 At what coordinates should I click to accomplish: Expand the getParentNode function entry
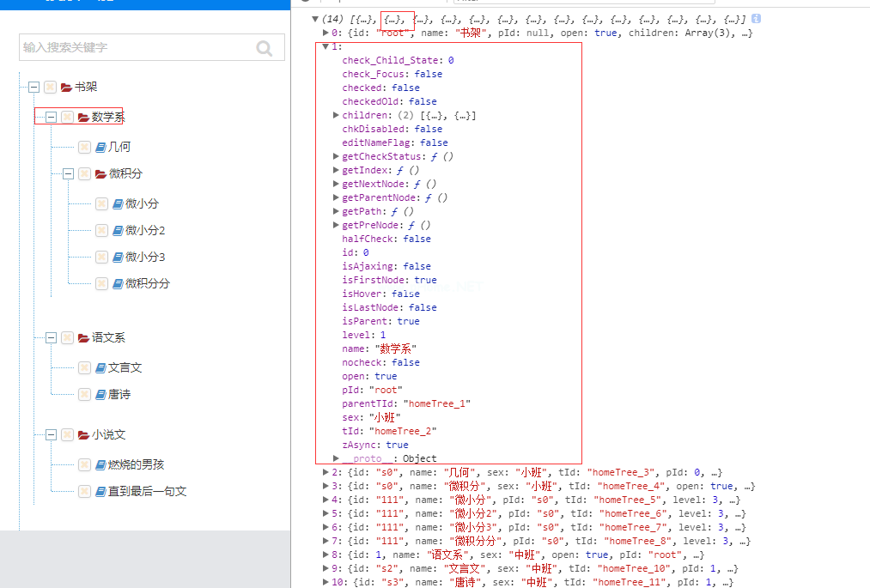[336, 197]
